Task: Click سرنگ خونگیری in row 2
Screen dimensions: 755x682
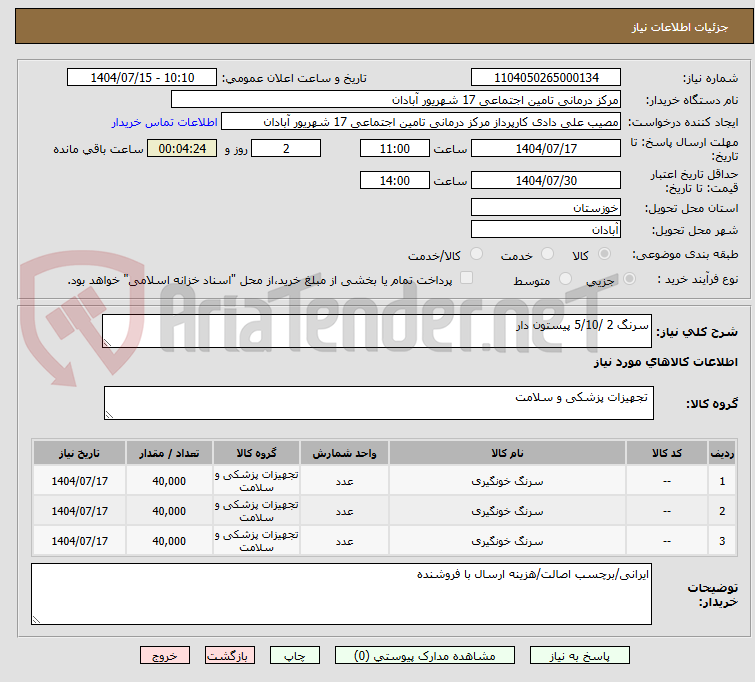Action: [x=507, y=511]
